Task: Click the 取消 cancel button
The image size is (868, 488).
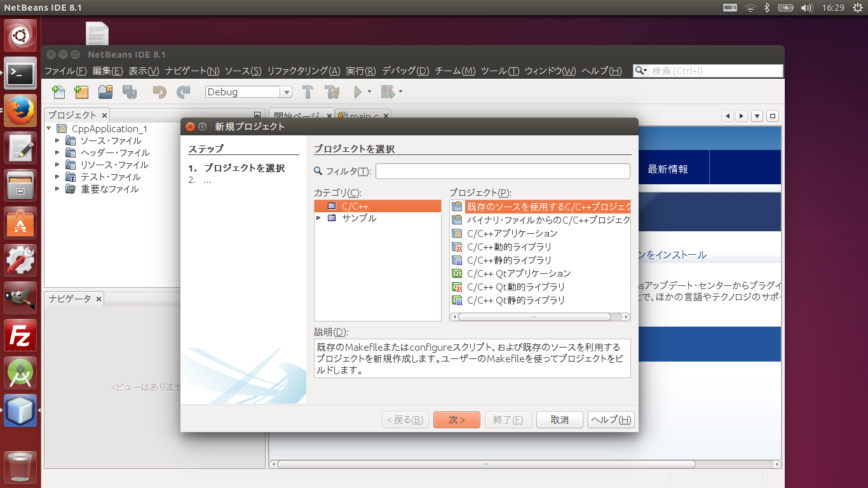Action: coord(559,420)
